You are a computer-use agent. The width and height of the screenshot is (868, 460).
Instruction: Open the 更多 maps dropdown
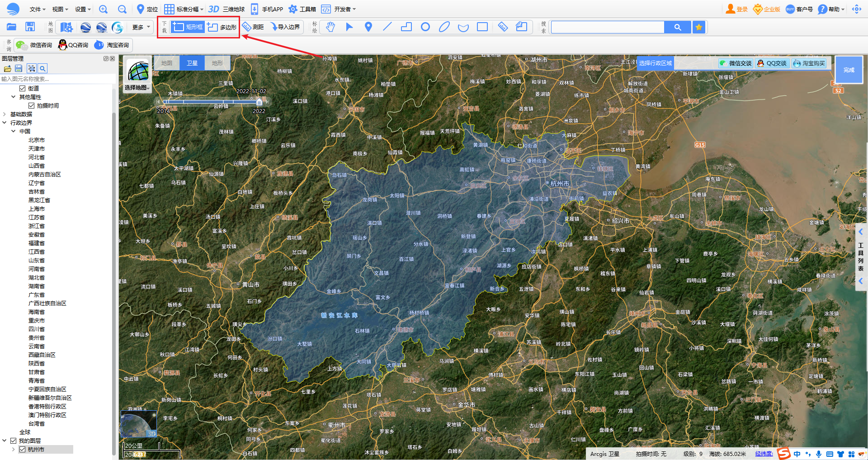point(141,27)
